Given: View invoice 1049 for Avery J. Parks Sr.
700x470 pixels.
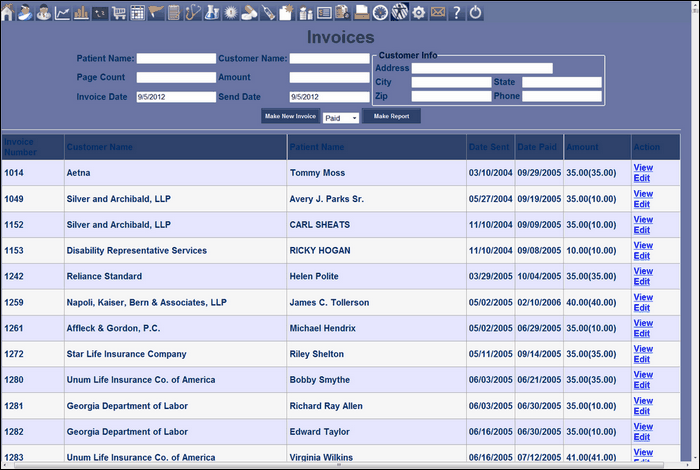Looking at the screenshot, I should tap(643, 193).
